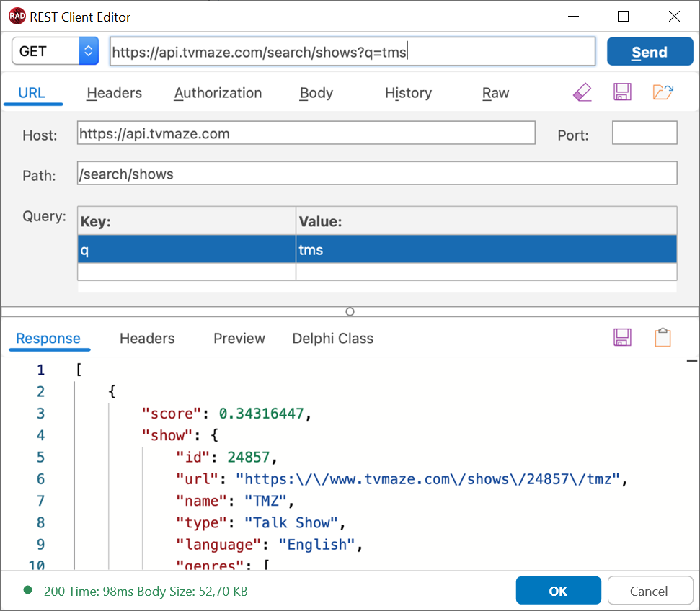
Task: Switch to the Body tab
Action: 316,92
